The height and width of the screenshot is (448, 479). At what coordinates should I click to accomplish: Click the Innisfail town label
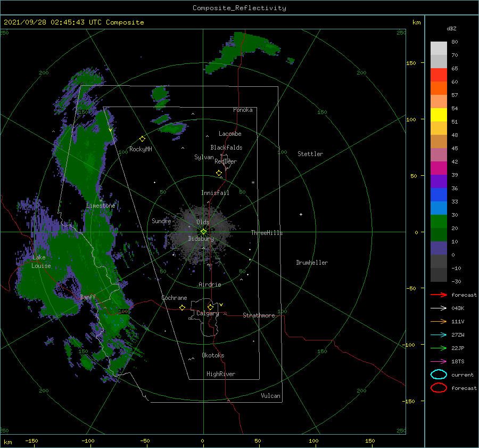tap(215, 193)
